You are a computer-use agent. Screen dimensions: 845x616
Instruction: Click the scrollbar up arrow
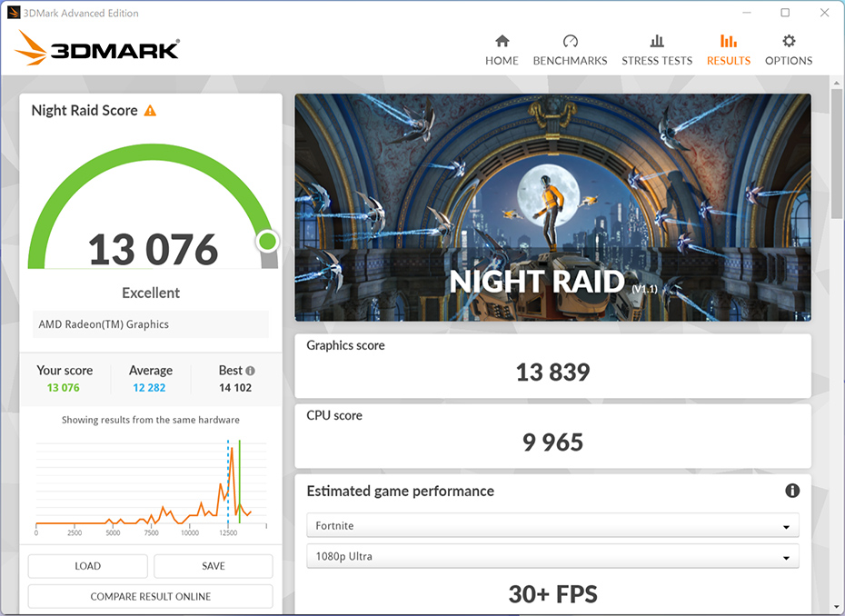click(x=837, y=83)
